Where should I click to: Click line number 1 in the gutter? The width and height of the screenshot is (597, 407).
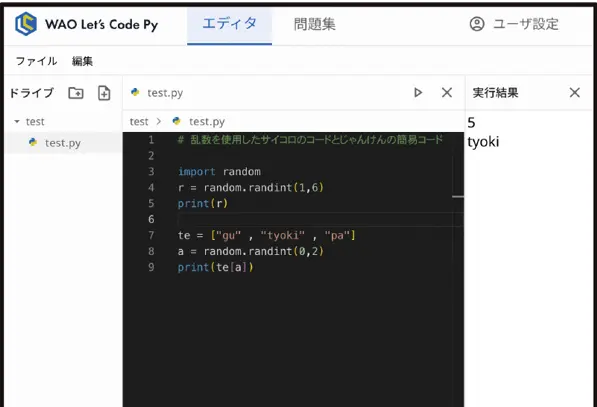pos(151,140)
